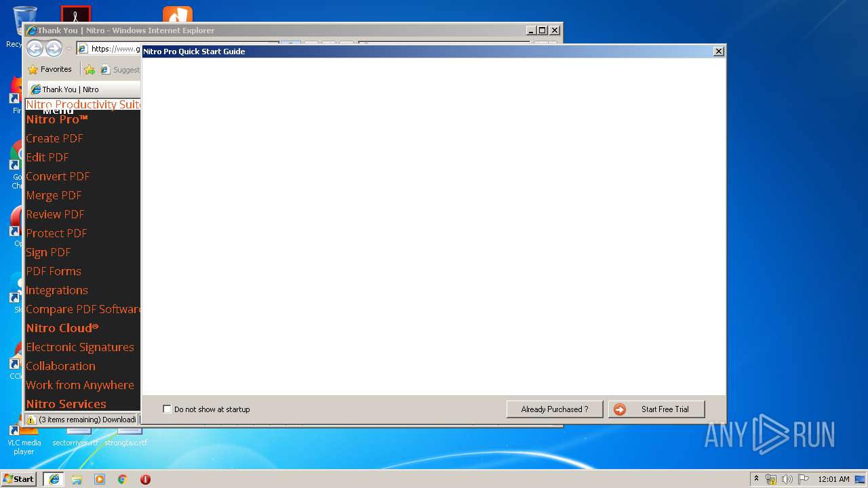Close the Internet Explorer window
Image resolution: width=868 pixels, height=488 pixels.
[555, 30]
